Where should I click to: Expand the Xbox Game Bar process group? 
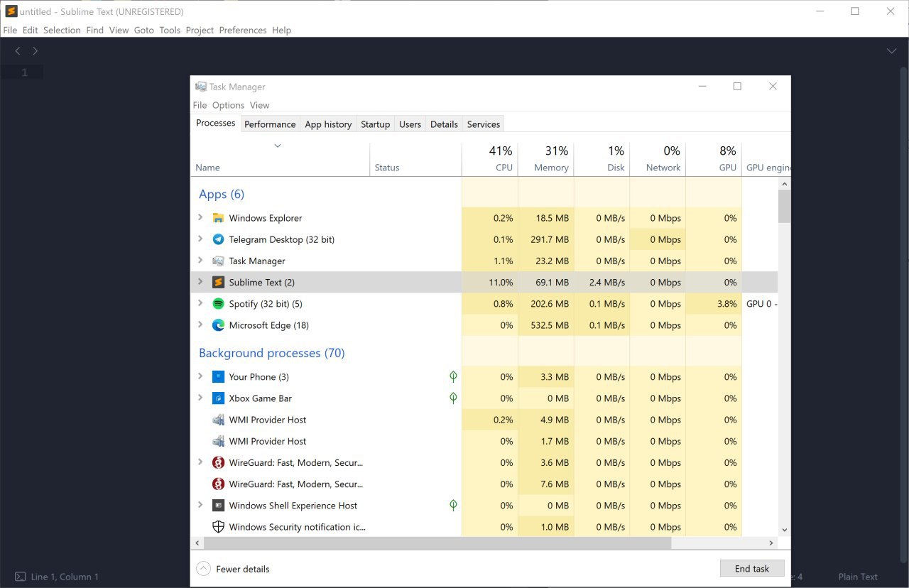pyautogui.click(x=200, y=398)
